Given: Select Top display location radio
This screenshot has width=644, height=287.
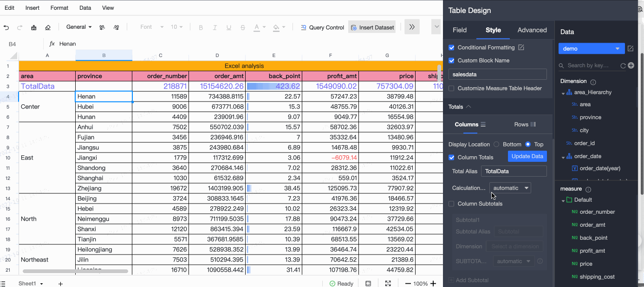Looking at the screenshot, I should click(528, 144).
